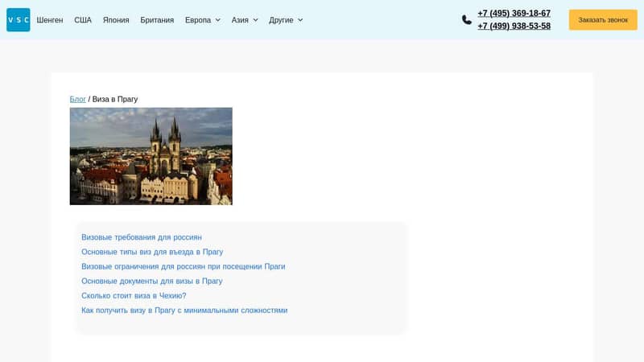Jump to Визовые требования для россиян
The image size is (644, 362).
pyautogui.click(x=142, y=237)
